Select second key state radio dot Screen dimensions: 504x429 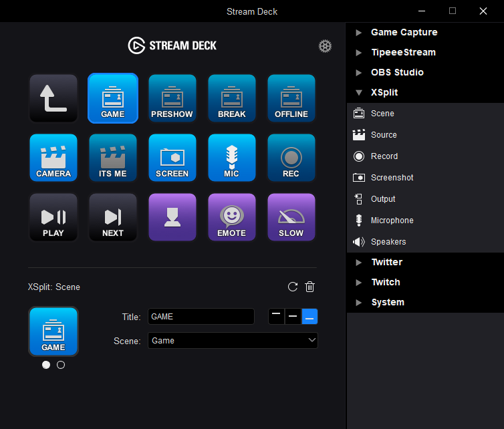coord(61,365)
